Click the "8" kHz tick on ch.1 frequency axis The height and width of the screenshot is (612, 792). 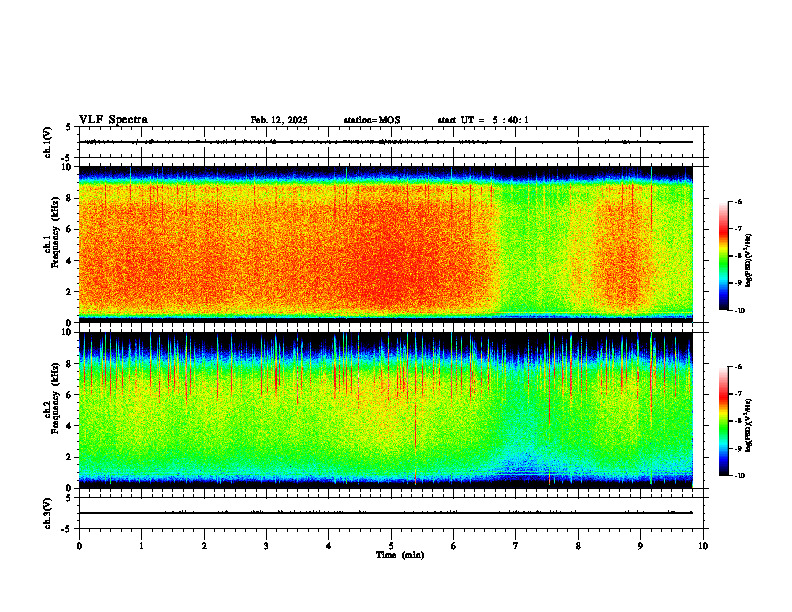(70, 198)
